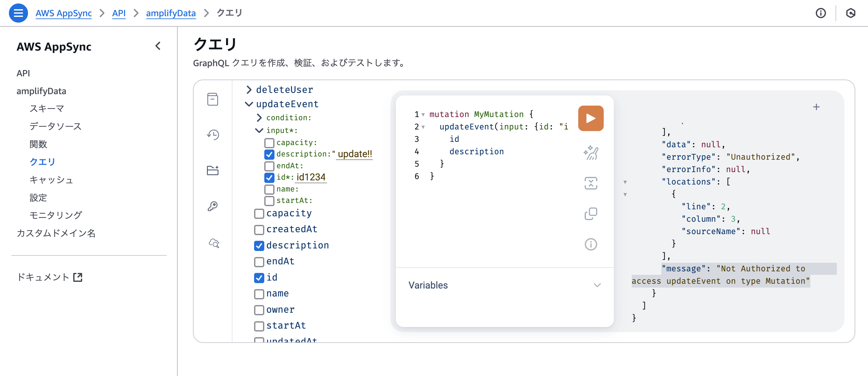Open the CloudWatch logs search icon

(x=214, y=243)
